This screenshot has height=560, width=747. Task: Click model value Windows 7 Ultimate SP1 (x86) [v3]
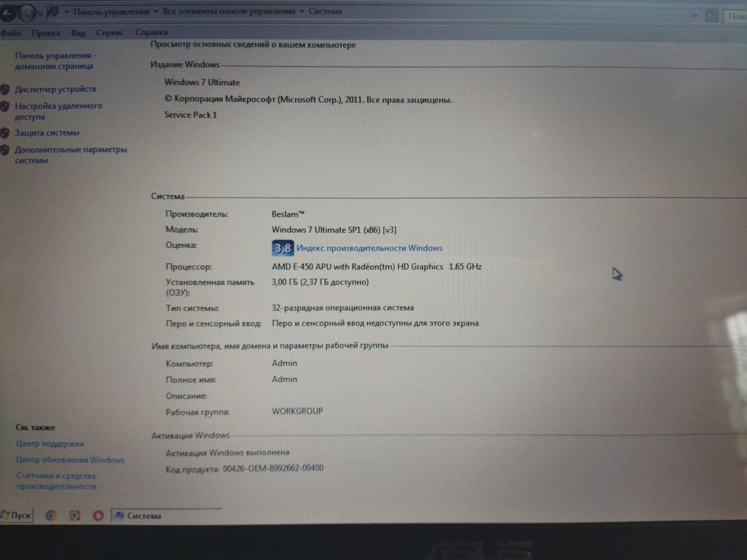point(334,230)
